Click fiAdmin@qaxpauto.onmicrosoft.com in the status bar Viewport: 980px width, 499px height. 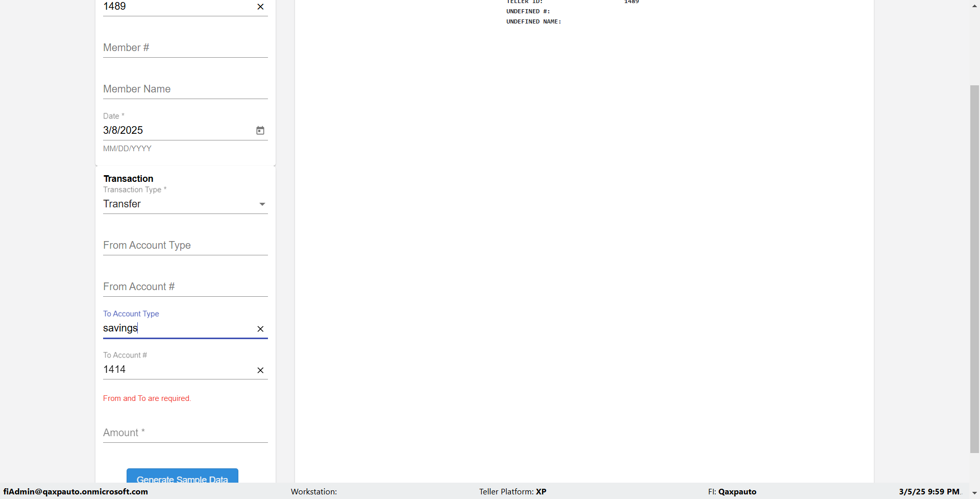pos(76,491)
